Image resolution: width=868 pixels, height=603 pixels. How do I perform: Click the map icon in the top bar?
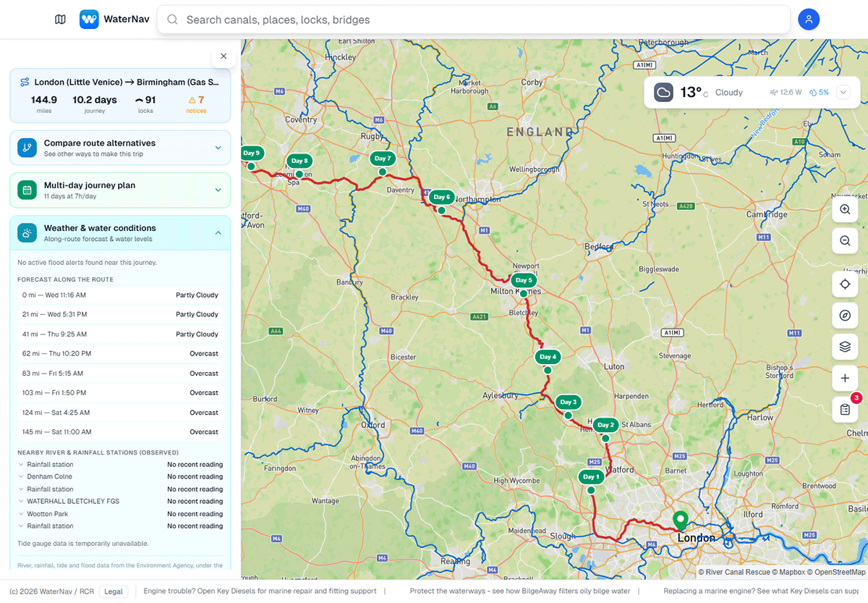click(60, 20)
